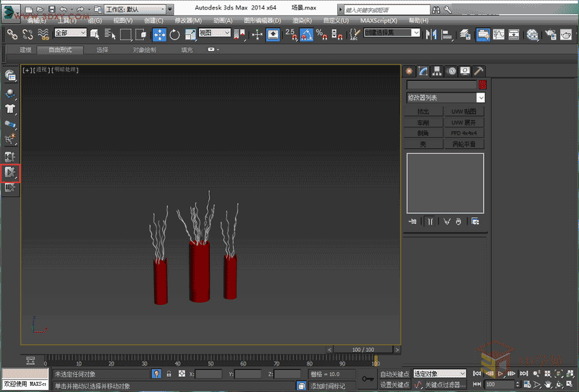Activate the Rotate tool
Image resolution: width=579 pixels, height=392 pixels.
(x=175, y=35)
